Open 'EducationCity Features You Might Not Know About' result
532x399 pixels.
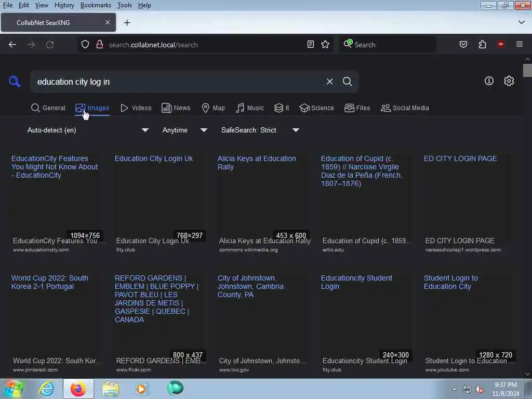click(x=54, y=167)
